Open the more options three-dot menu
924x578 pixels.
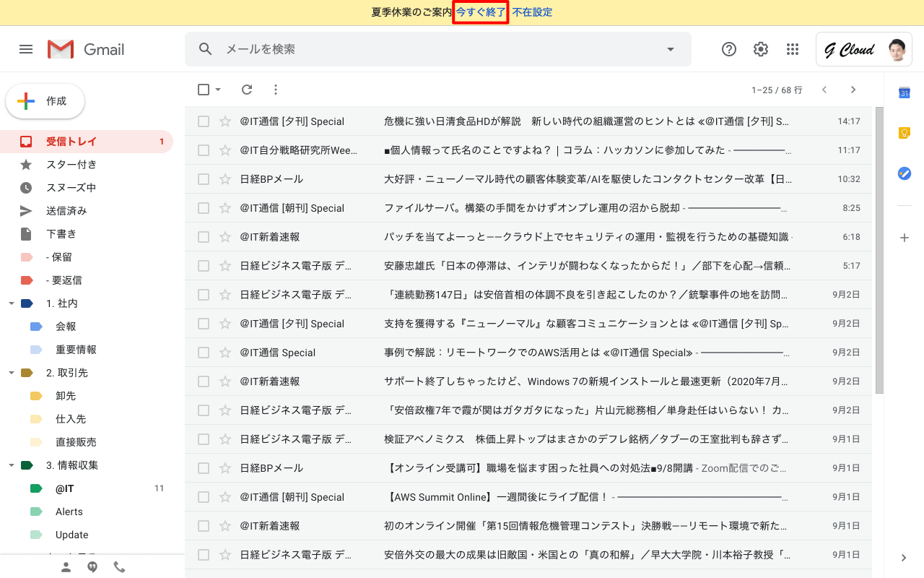click(275, 90)
